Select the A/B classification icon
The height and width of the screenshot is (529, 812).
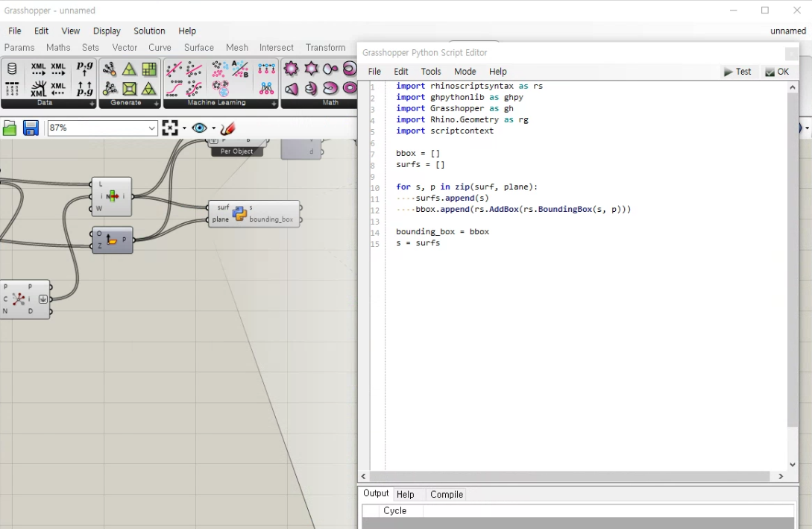[240, 69]
